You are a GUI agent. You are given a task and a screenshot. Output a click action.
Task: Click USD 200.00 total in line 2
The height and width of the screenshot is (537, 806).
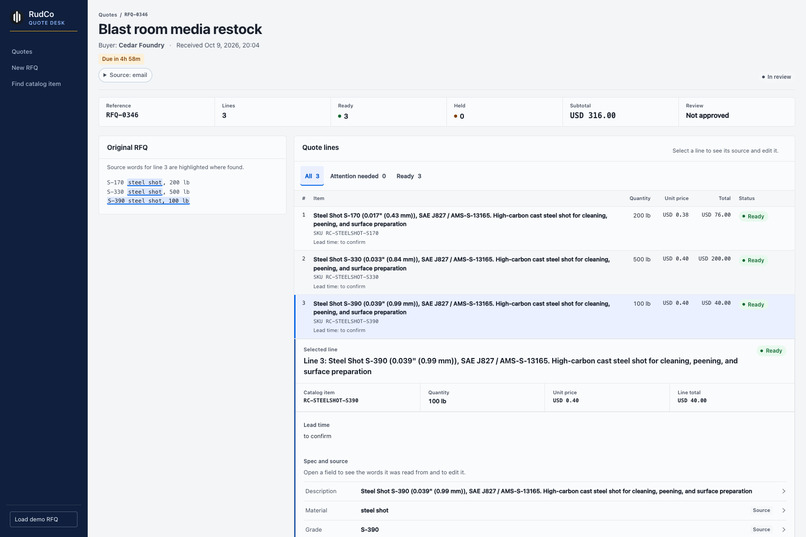(714, 259)
